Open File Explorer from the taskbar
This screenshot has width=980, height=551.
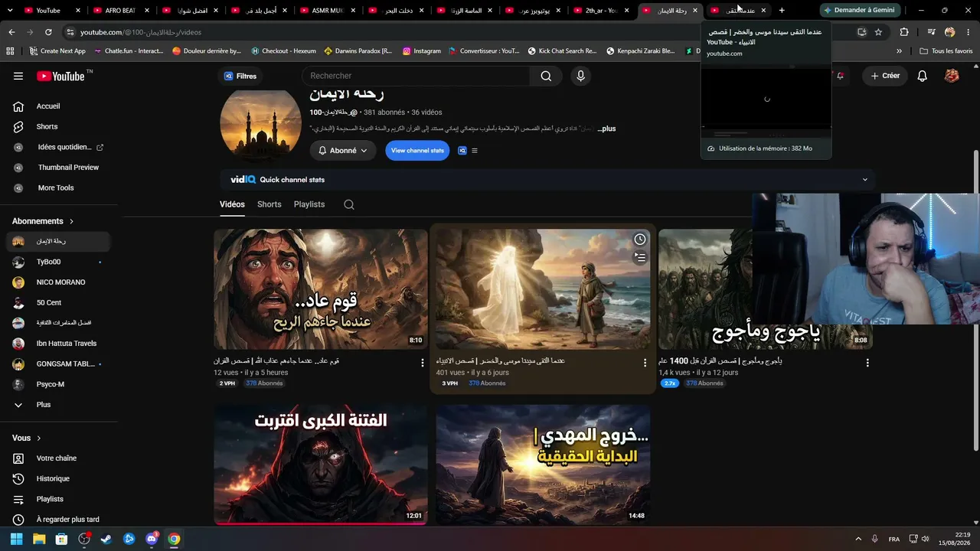point(39,539)
